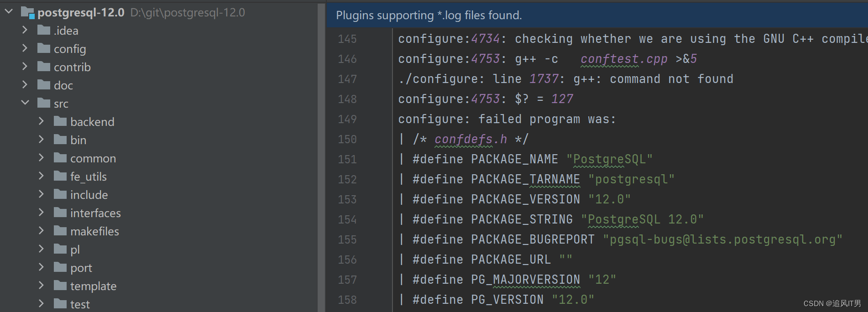Expand the interfaces folder chevron
The width and height of the screenshot is (868, 312).
[42, 213]
